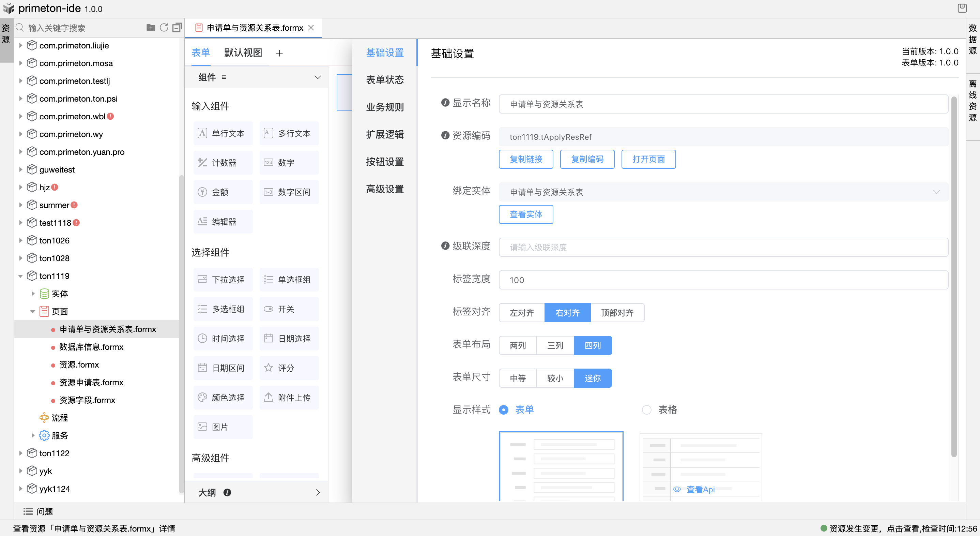Screen dimensions: 980x536
Task: Collapse the ton1119 tree node
Action: point(20,276)
